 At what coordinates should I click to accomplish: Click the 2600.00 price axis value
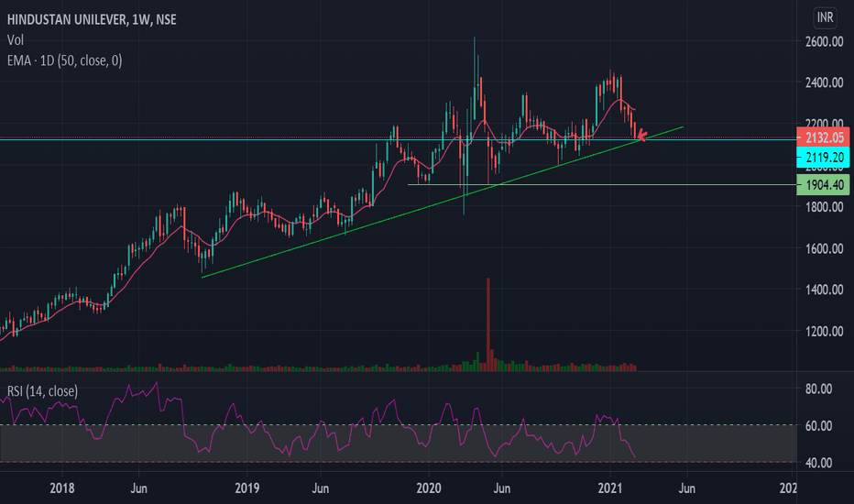(824, 41)
